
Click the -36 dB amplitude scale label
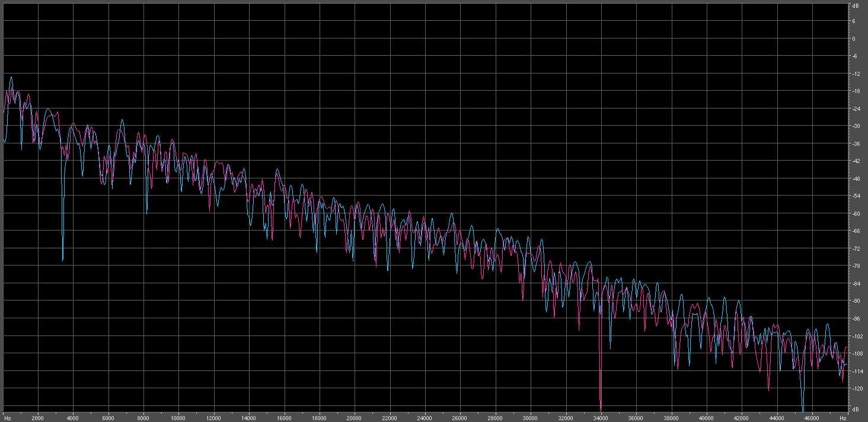coord(856,143)
